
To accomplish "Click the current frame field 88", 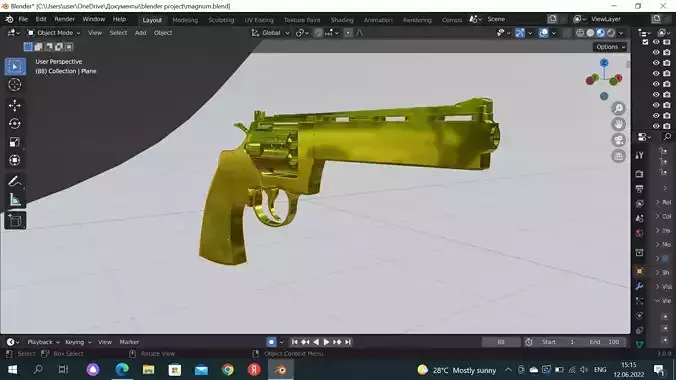I will [x=501, y=342].
